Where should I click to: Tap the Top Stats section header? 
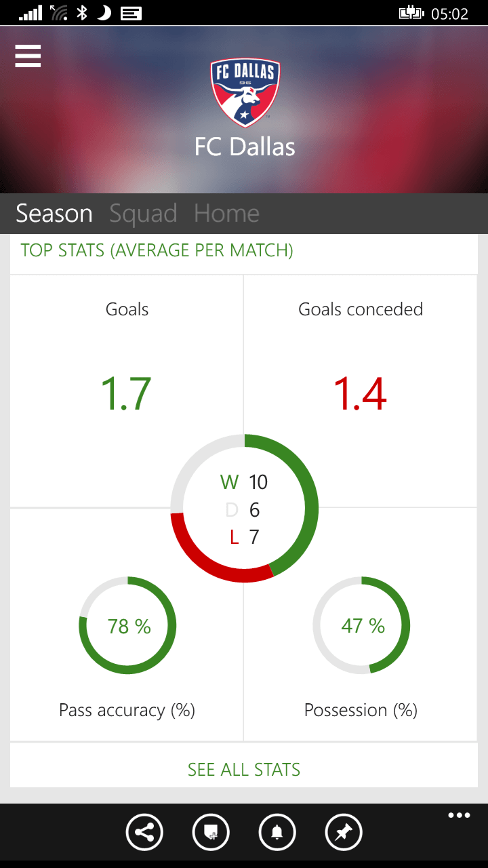(157, 250)
